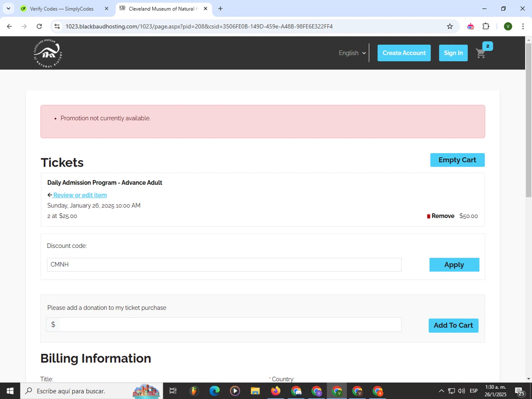This screenshot has height=399, width=532.
Task: Click the $50.00 ticket total
Action: 469,216
